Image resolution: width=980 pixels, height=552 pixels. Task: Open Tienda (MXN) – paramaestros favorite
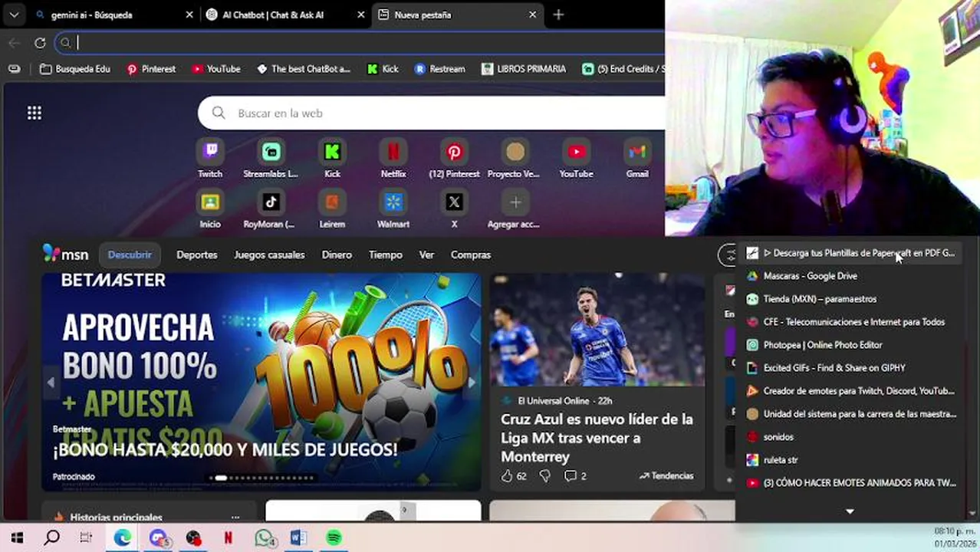(x=851, y=299)
